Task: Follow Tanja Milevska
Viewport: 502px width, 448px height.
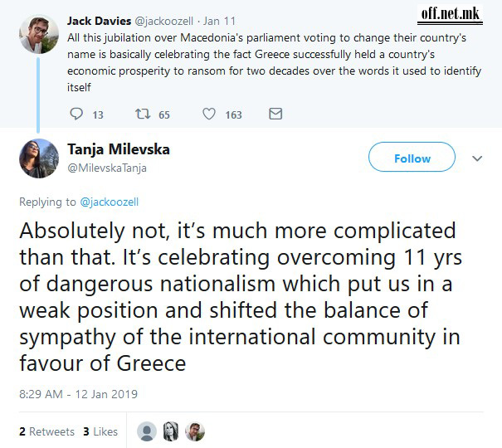Action: 412,158
